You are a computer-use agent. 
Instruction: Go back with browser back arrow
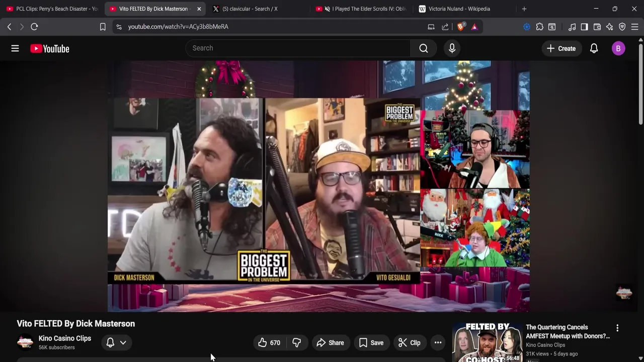coord(9,27)
